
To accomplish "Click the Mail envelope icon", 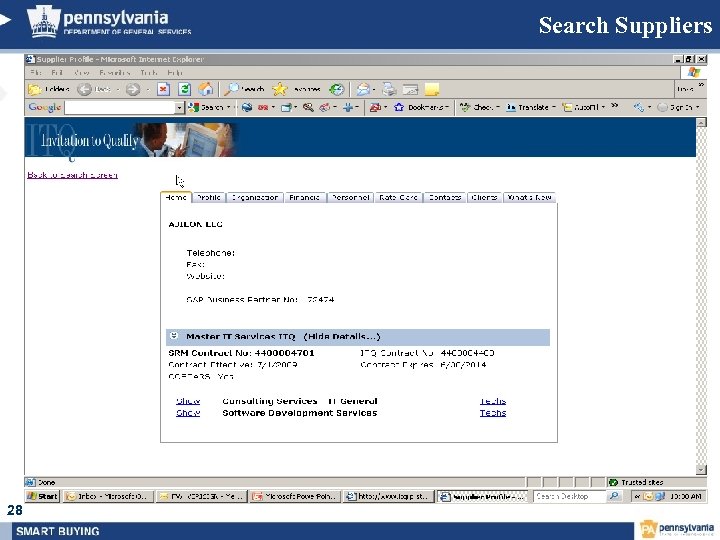I will coord(363,89).
